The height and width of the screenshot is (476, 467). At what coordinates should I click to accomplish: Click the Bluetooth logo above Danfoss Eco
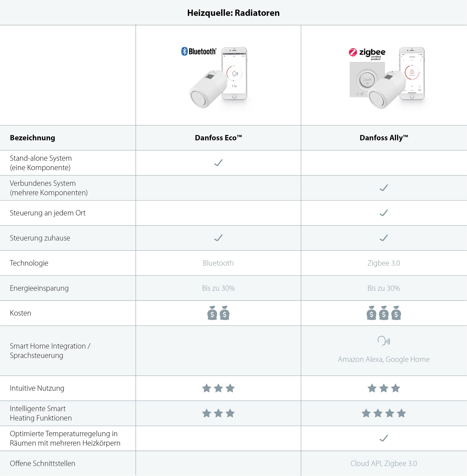click(x=199, y=52)
